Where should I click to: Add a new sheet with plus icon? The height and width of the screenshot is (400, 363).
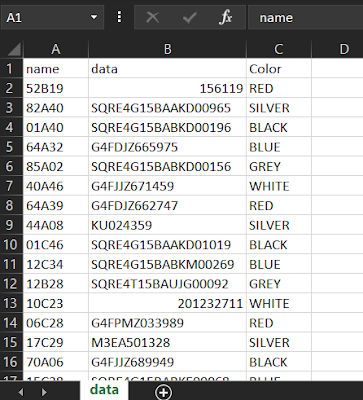[x=164, y=392]
